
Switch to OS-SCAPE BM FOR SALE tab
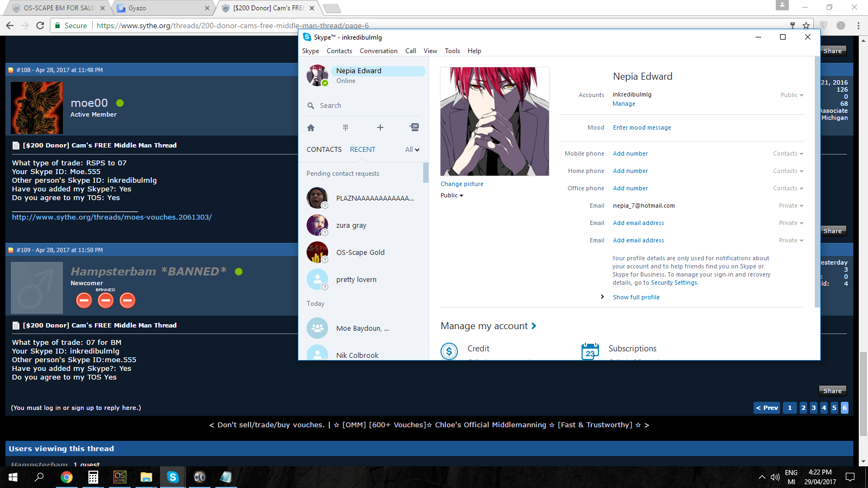(59, 8)
